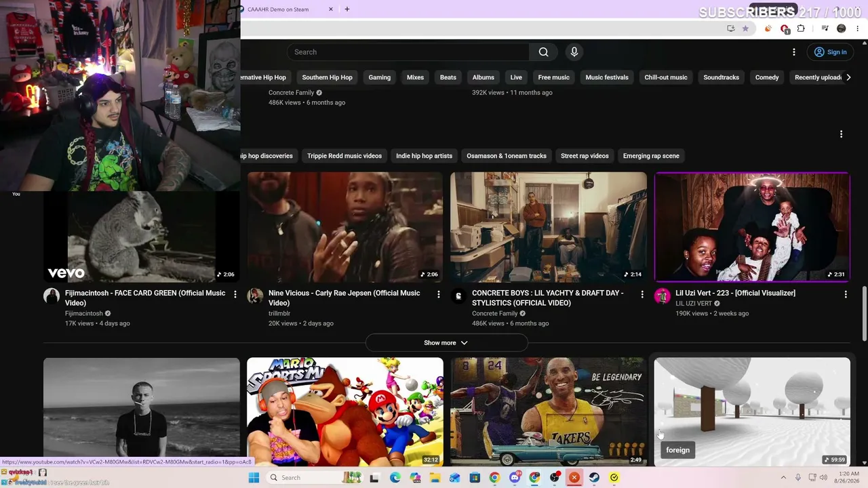This screenshot has width=868, height=488.
Task: Open the Chrome profile avatar
Action: pos(842,28)
